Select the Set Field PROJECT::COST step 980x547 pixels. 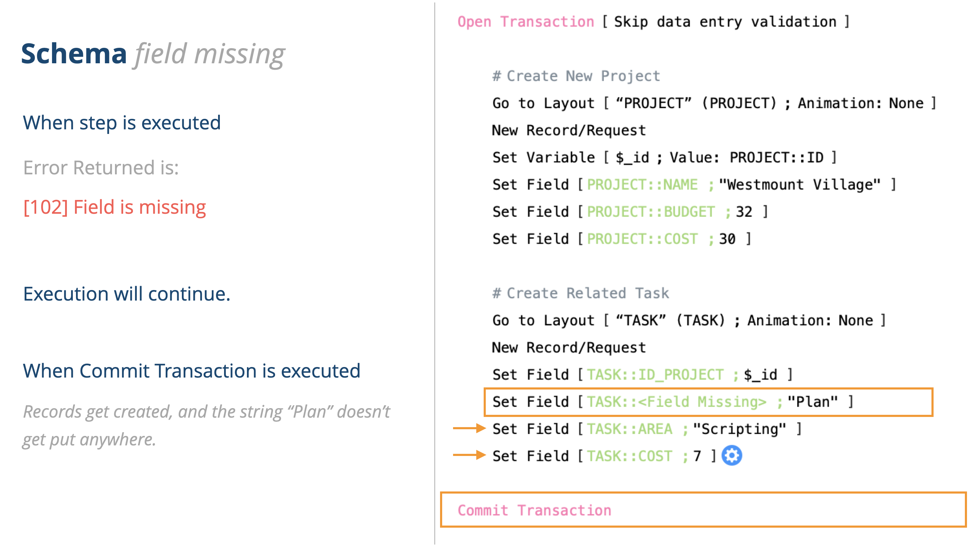click(x=621, y=239)
